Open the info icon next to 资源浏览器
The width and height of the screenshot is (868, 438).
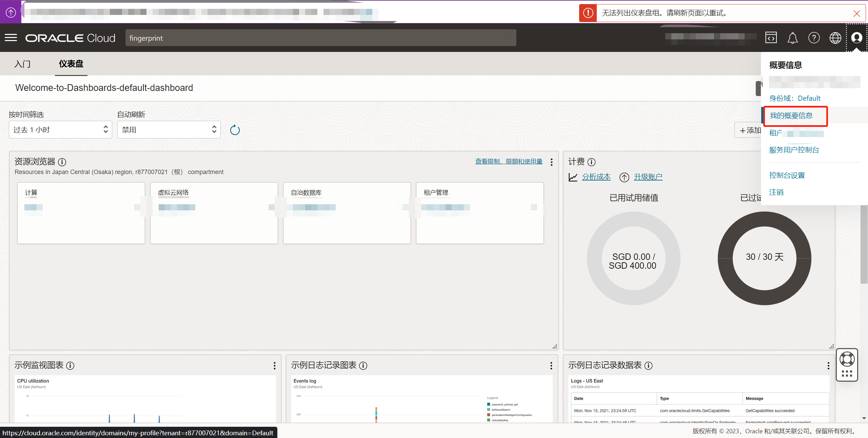click(x=62, y=162)
